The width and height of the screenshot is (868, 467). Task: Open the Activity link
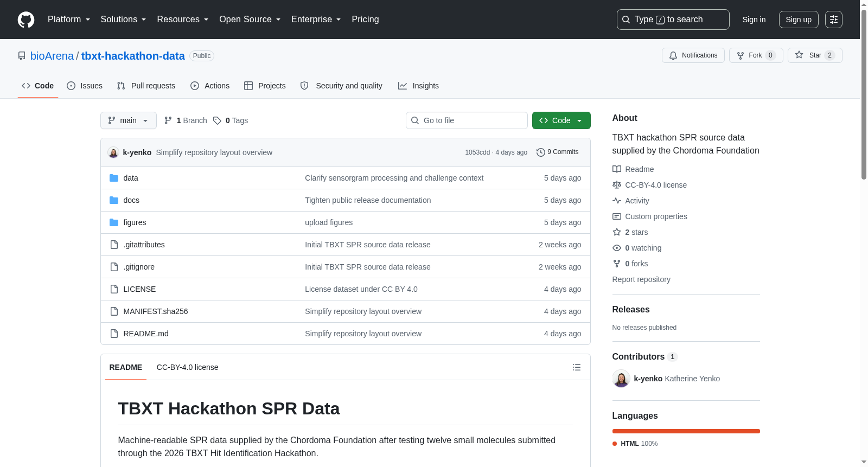(x=631, y=201)
